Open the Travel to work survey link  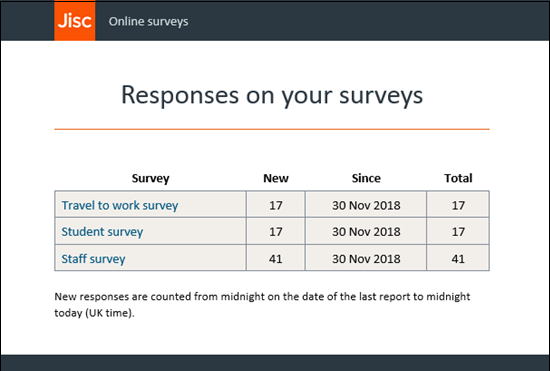[x=120, y=205]
